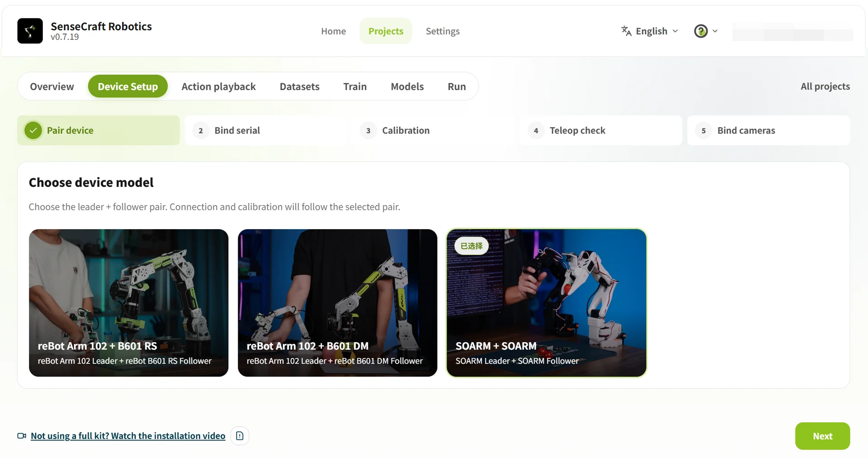Jump to step 2 Bind serial
868x458 pixels.
(x=266, y=131)
